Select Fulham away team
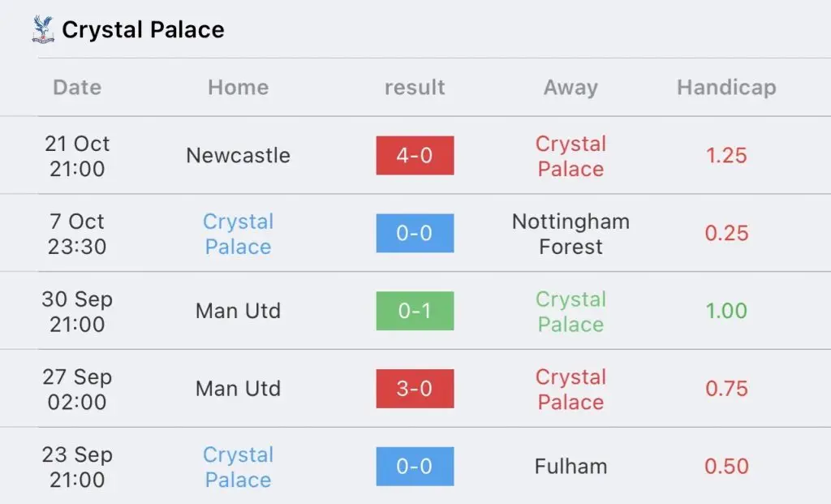Image resolution: width=831 pixels, height=504 pixels. (x=571, y=467)
